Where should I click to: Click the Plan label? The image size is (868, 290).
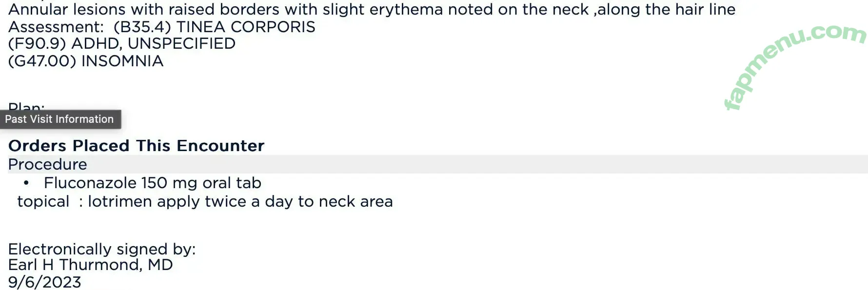(x=26, y=106)
